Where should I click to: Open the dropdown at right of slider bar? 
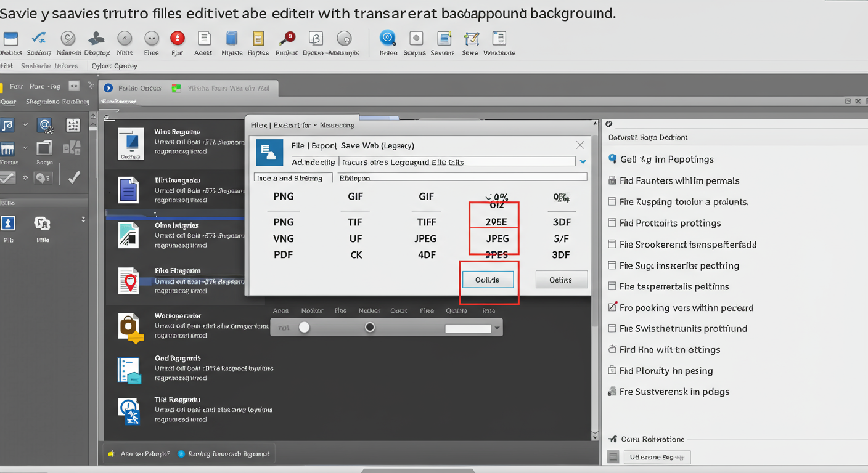pos(497,328)
